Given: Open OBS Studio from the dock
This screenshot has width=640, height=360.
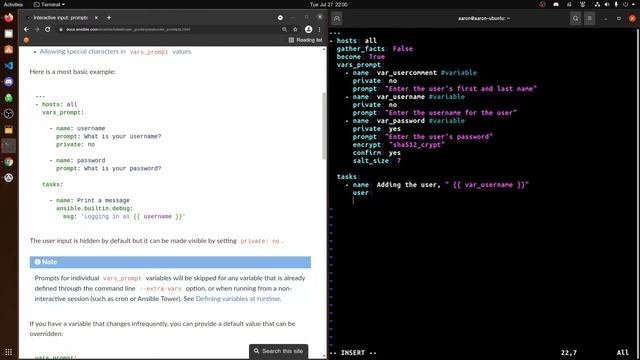Looking at the screenshot, I should [x=9, y=114].
